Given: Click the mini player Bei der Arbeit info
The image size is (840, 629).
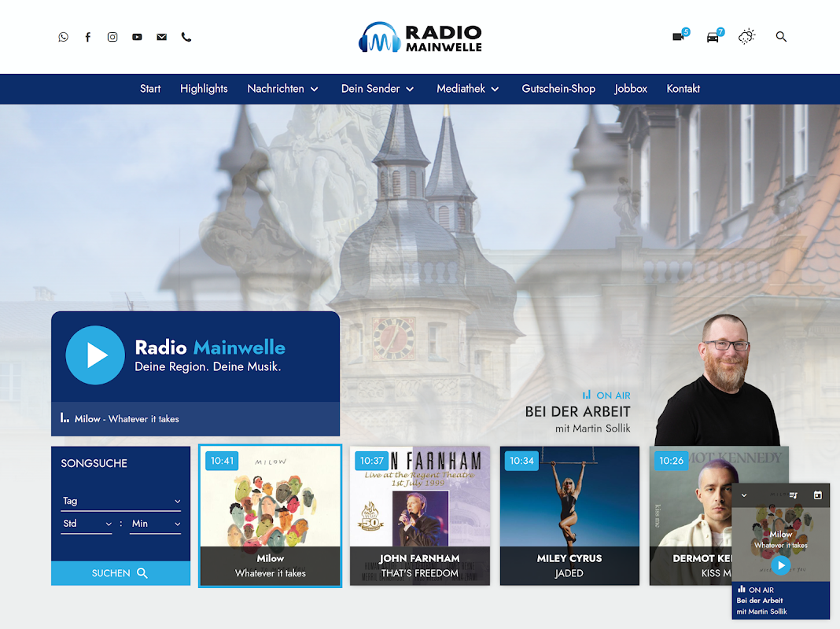Looking at the screenshot, I should tap(780, 601).
